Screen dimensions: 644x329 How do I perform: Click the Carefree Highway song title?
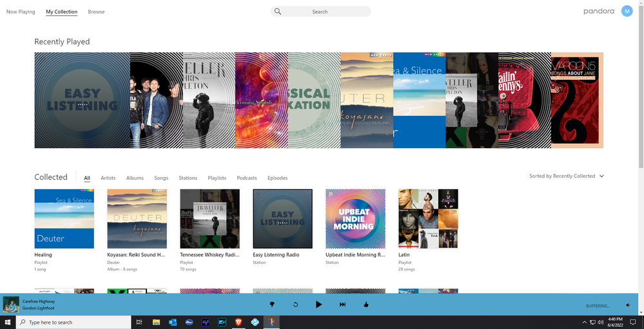click(x=39, y=301)
